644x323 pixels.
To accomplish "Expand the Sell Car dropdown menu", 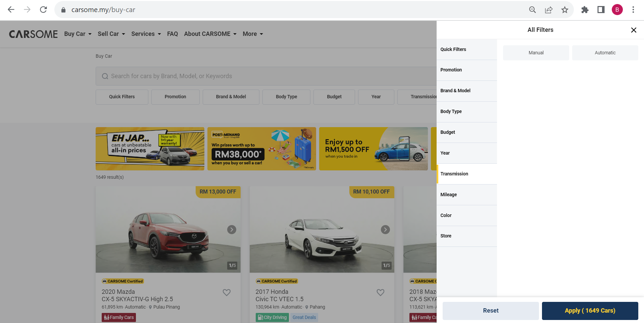I will (x=111, y=34).
